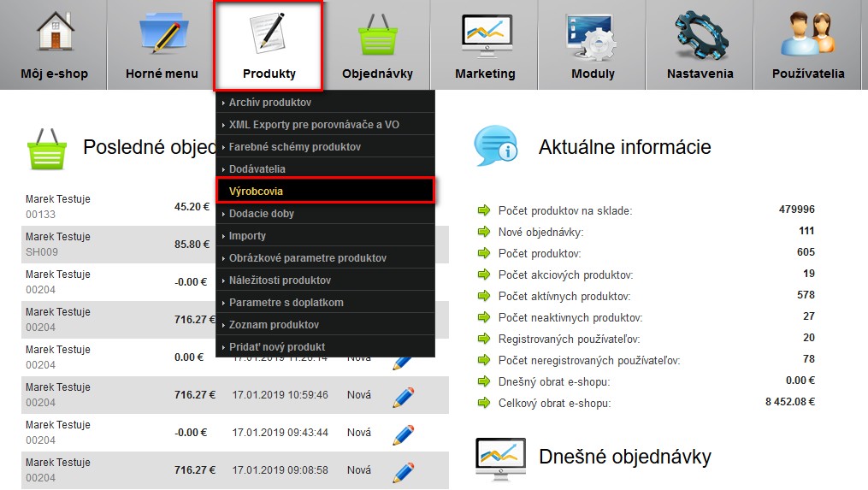Expand the Produkty top menu tab
The height and width of the screenshot is (490, 868).
click(x=269, y=45)
